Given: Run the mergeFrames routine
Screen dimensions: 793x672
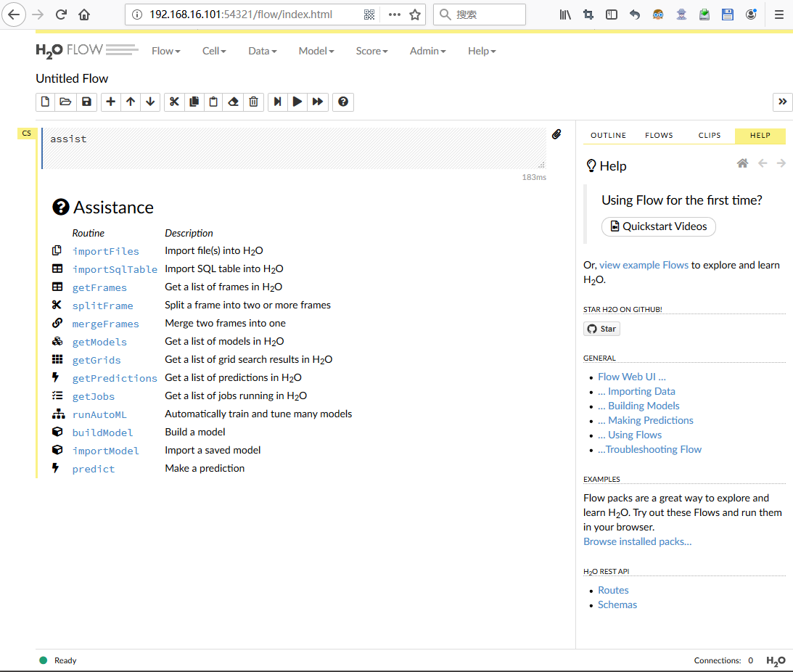Looking at the screenshot, I should 105,324.
